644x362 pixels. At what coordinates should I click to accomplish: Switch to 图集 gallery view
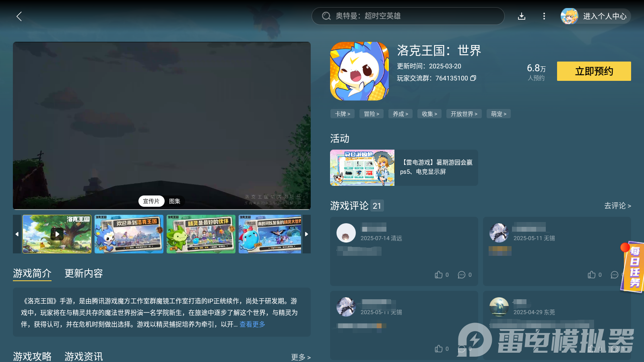pyautogui.click(x=175, y=201)
